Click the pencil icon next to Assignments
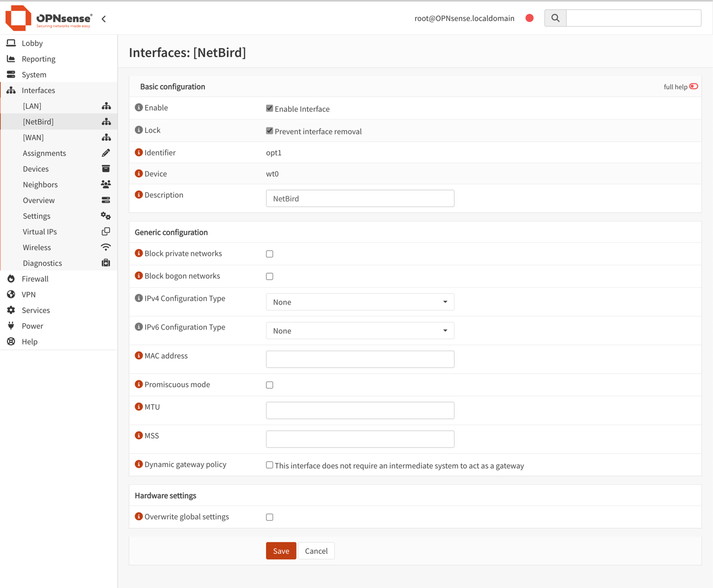The width and height of the screenshot is (713, 588). (x=106, y=153)
